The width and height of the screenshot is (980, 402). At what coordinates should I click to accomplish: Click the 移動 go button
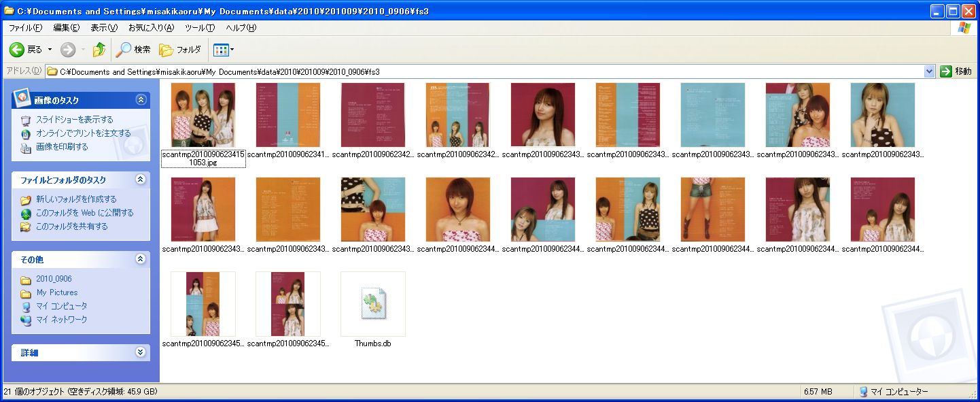pos(956,71)
